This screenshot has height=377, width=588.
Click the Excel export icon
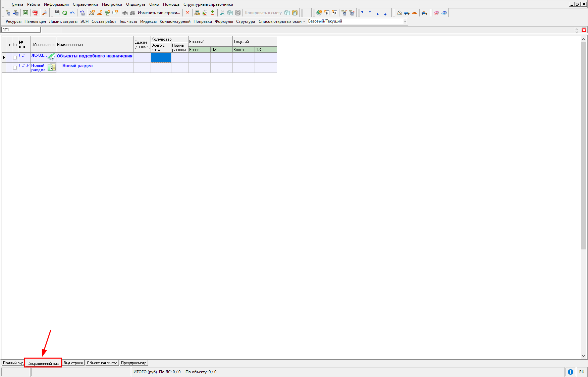(25, 13)
